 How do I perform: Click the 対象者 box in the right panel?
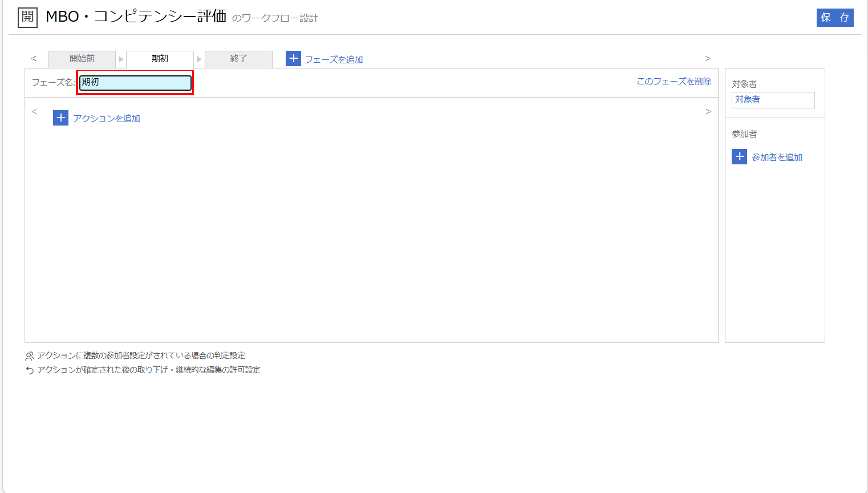[x=773, y=100]
